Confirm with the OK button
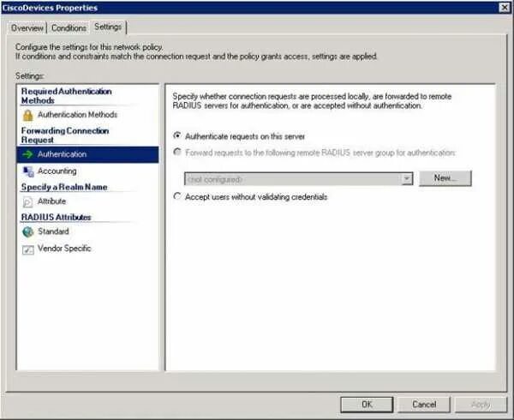The height and width of the screenshot is (420, 514). pyautogui.click(x=367, y=405)
